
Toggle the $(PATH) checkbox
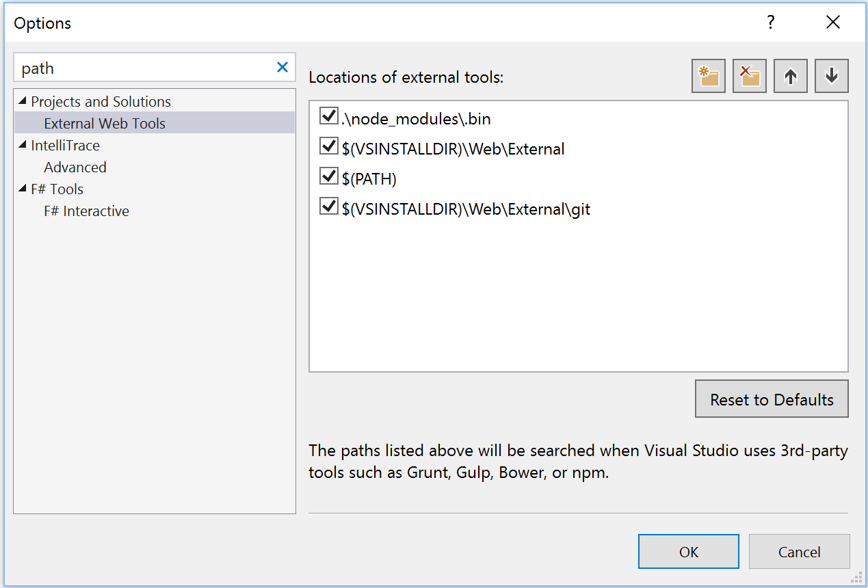(x=328, y=177)
